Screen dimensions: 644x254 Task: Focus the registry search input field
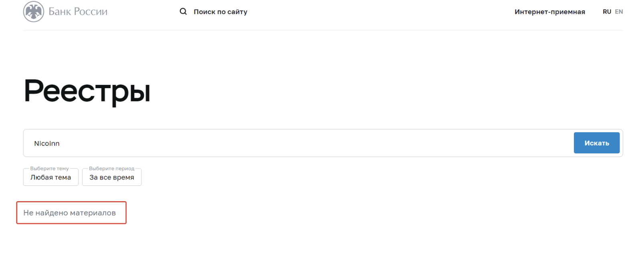click(x=298, y=143)
